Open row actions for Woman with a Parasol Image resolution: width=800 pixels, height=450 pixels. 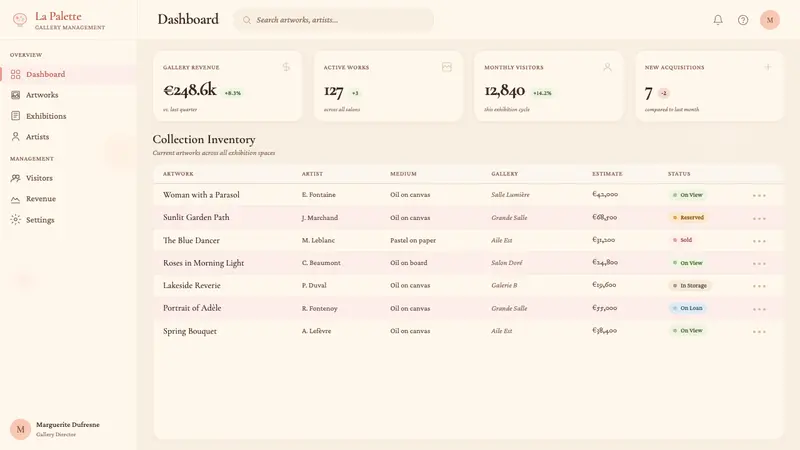tap(759, 195)
